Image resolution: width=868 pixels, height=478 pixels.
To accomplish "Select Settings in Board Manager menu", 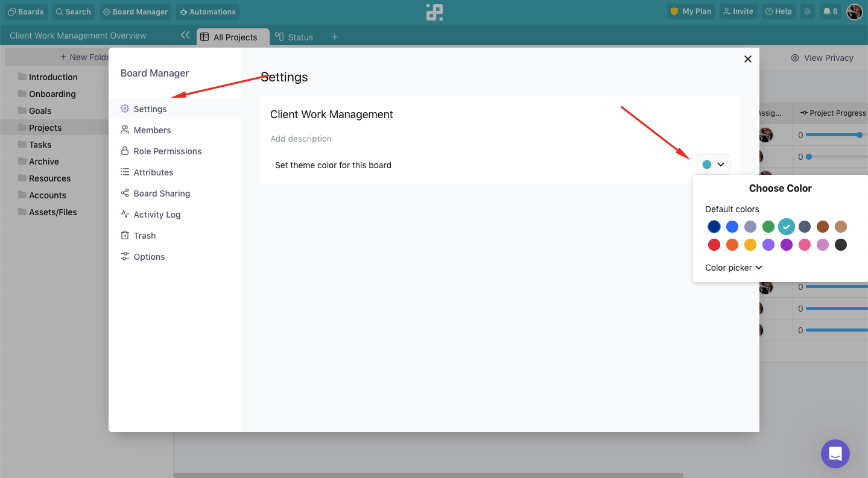I will [175, 109].
